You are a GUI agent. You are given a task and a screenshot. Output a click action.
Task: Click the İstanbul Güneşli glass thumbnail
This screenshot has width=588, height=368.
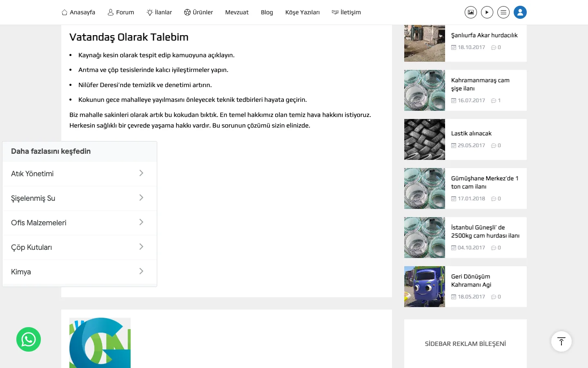point(425,238)
